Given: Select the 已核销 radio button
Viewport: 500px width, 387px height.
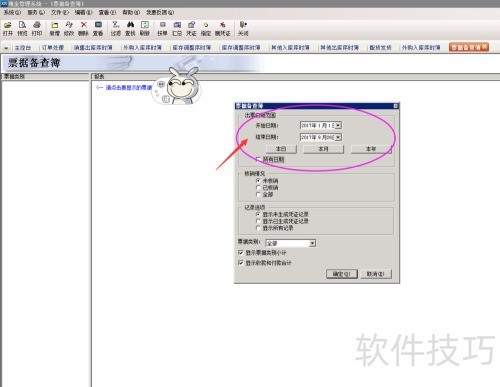Looking at the screenshot, I should click(258, 188).
